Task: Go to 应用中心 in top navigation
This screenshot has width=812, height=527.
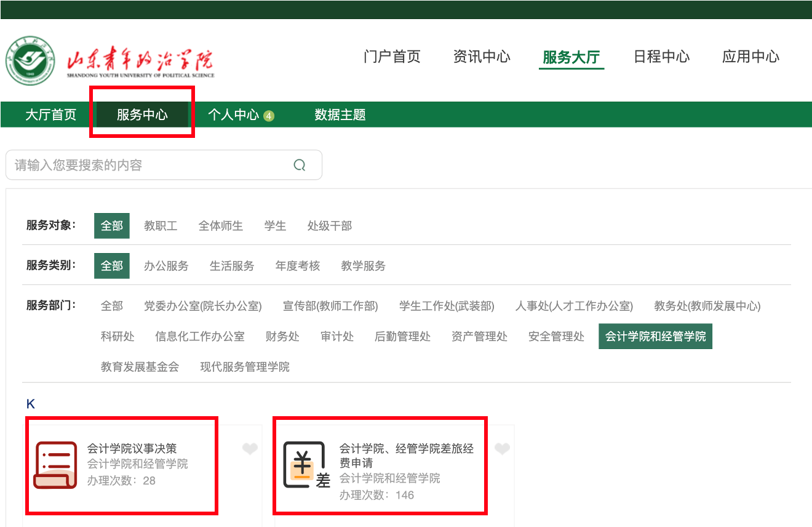Action: click(750, 57)
